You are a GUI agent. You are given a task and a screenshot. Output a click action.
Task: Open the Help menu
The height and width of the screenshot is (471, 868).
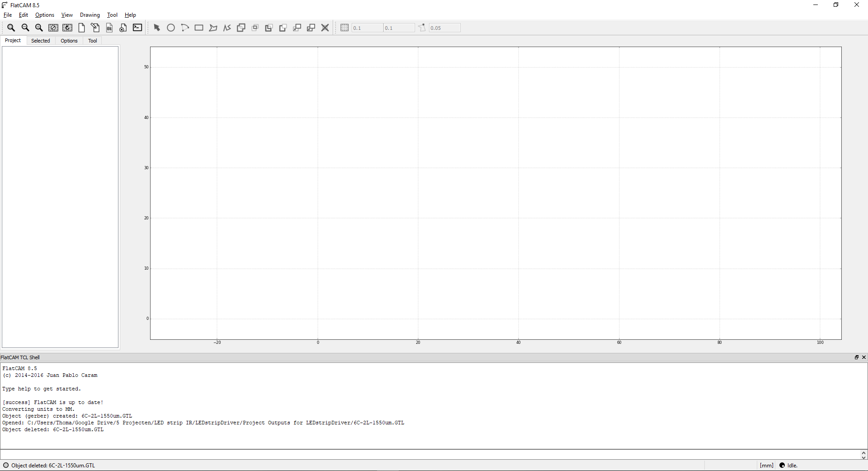click(130, 15)
